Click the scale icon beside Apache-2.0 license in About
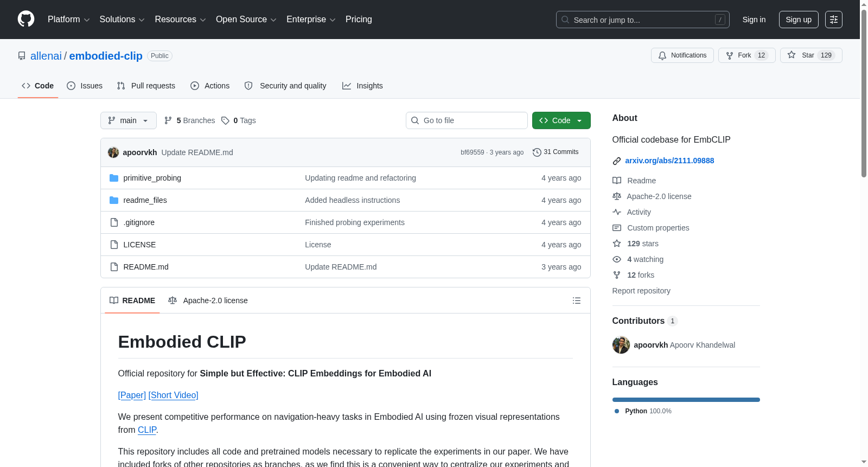Image resolution: width=868 pixels, height=467 pixels. coord(617,196)
